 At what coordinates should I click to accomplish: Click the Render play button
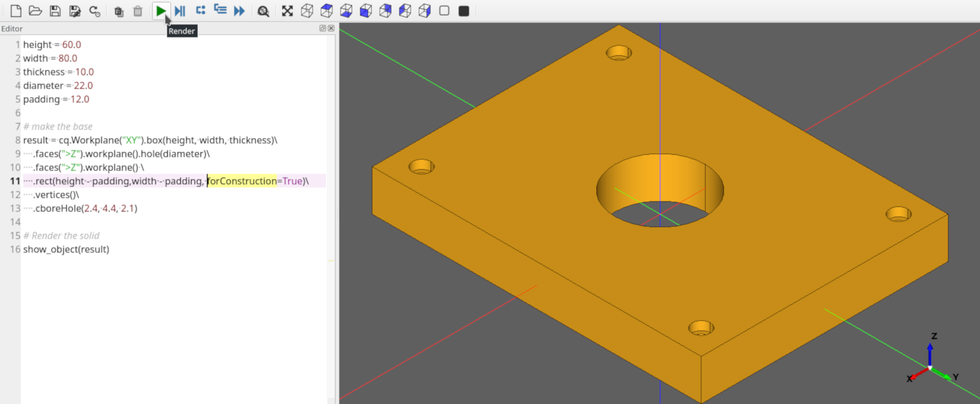point(160,11)
